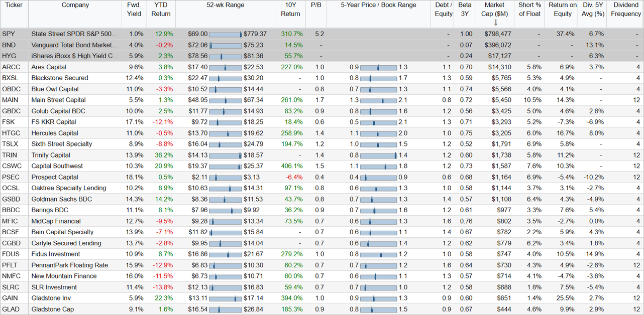Sort by the Ticker column header

(x=14, y=5)
